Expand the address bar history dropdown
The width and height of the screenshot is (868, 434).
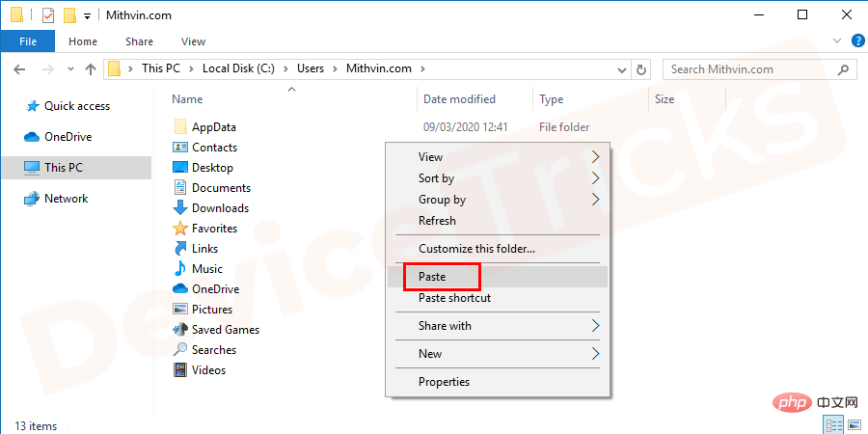(622, 69)
